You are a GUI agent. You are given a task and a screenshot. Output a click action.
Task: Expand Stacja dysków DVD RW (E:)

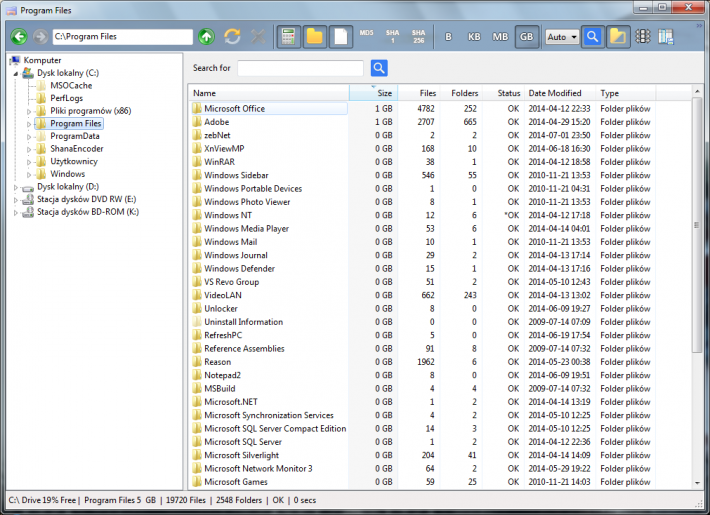click(x=16, y=199)
